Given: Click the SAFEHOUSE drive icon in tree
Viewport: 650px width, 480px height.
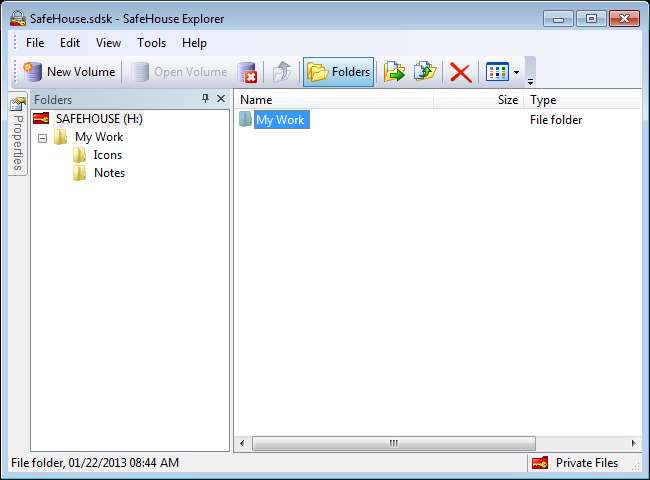Looking at the screenshot, I should (x=41, y=119).
